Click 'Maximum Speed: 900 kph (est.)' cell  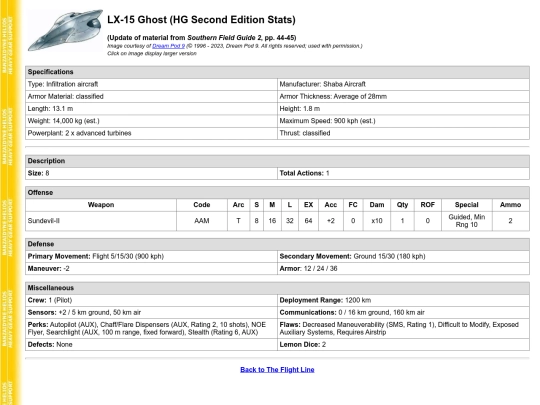(x=403, y=121)
